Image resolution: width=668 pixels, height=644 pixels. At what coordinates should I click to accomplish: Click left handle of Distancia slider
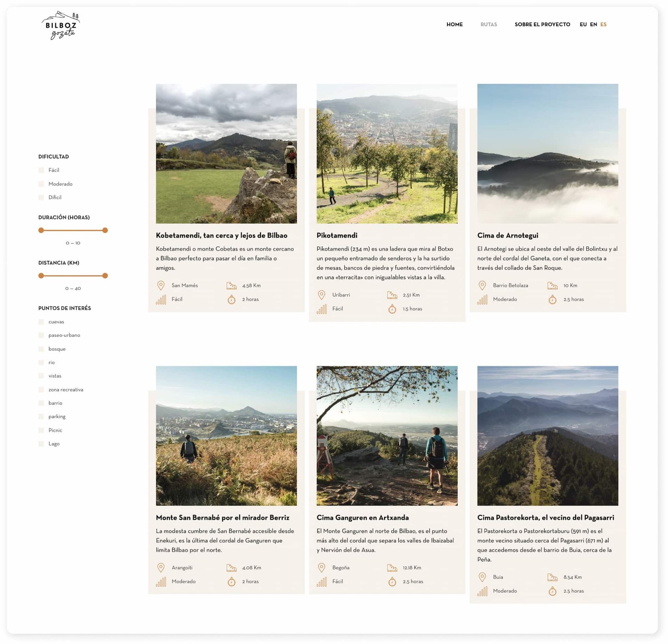[x=41, y=276]
